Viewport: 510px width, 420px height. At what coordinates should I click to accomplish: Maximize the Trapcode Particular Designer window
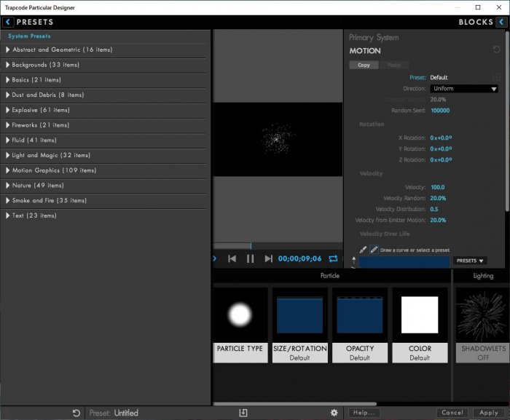(x=478, y=7)
